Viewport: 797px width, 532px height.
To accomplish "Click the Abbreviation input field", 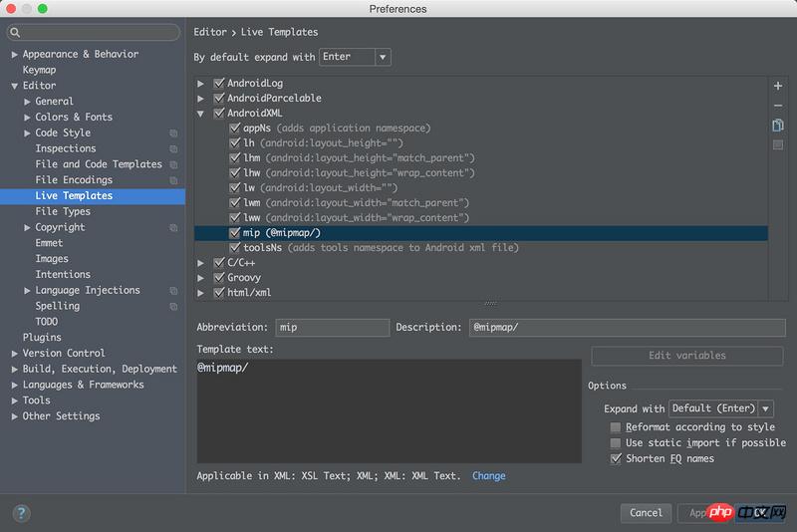I will 331,328.
